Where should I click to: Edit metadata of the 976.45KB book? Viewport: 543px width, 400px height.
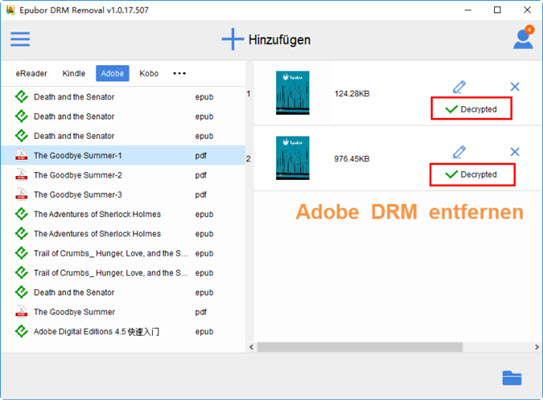pos(459,152)
